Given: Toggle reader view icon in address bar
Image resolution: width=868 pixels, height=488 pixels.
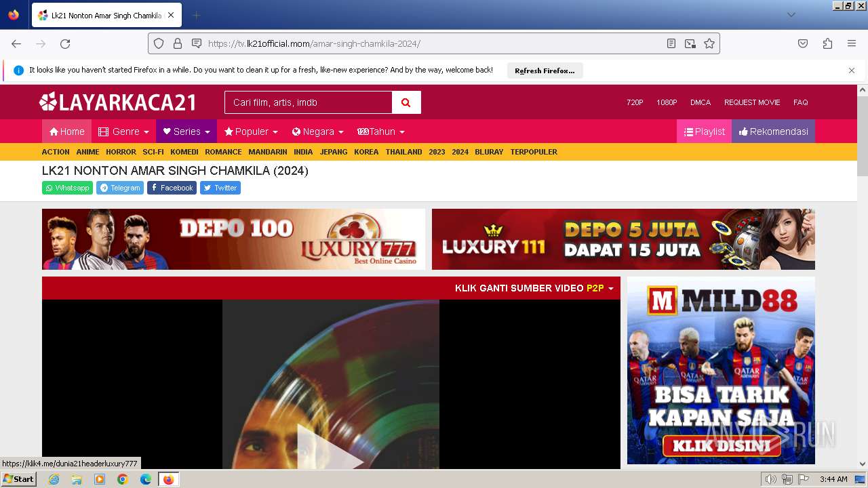Looking at the screenshot, I should 671,43.
